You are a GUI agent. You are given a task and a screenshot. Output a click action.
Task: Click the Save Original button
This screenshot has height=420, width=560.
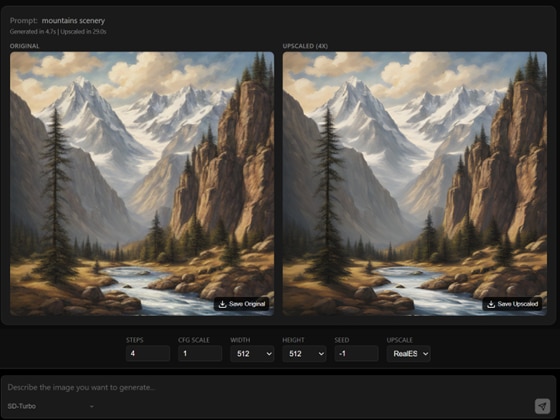tap(242, 304)
